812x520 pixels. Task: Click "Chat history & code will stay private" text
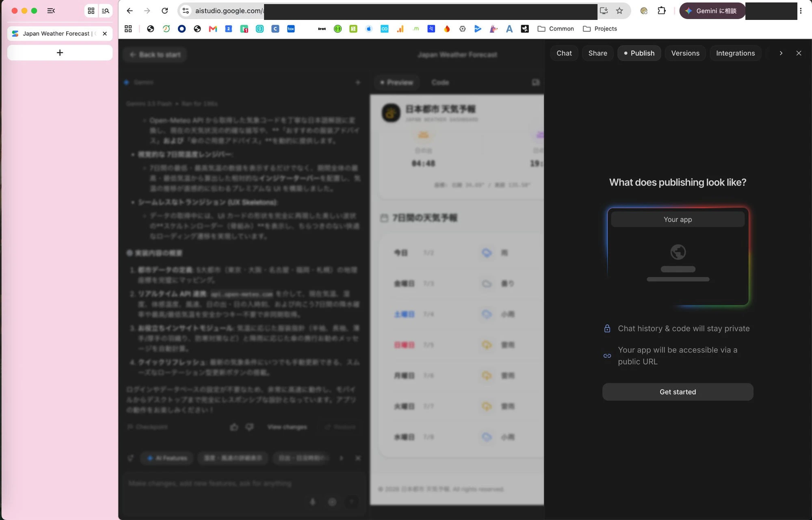[684, 329]
